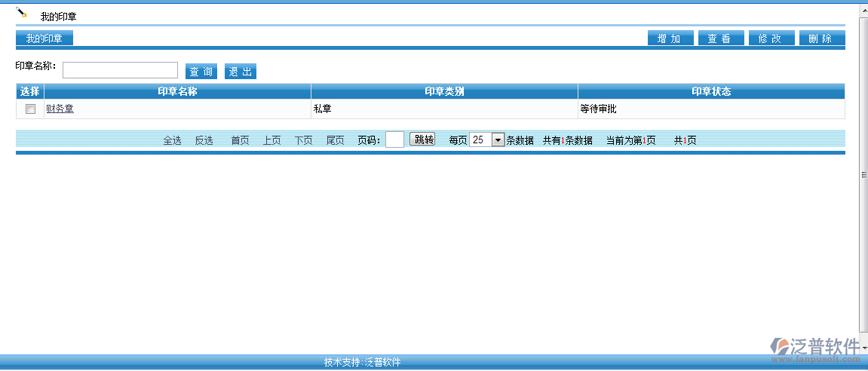Click the 增加 button
This screenshot has width=868, height=371.
pos(670,38)
